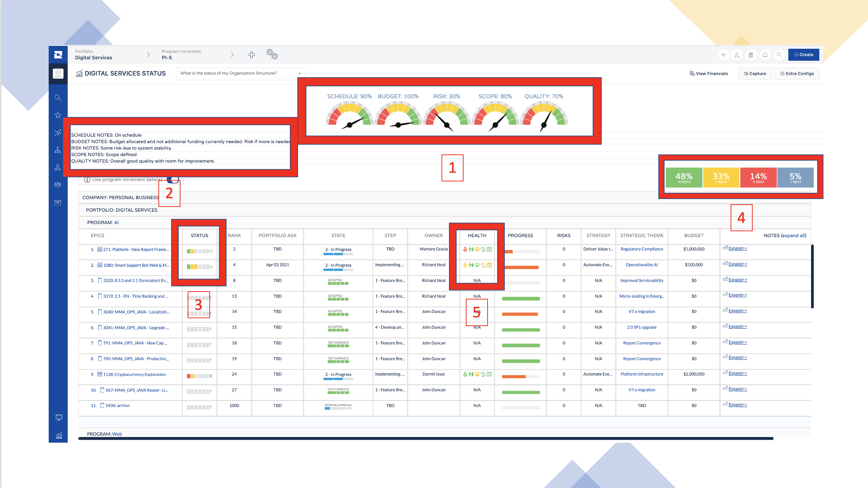This screenshot has height=488, width=868.
Task: Expand notes for 5436: archivi row
Action: 738,404
